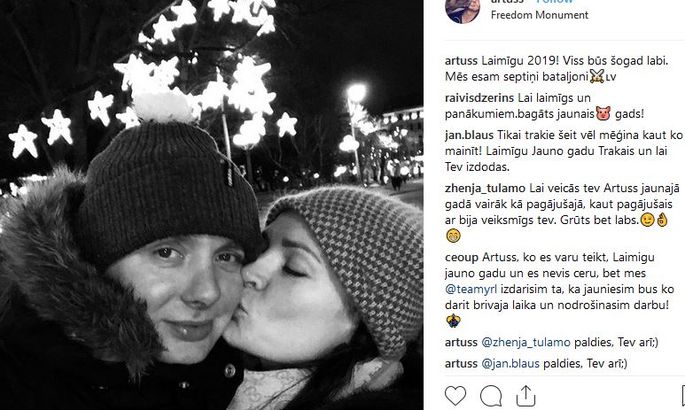685x410 pixels.
Task: Open Freedom Monument location link
Action: tap(540, 15)
